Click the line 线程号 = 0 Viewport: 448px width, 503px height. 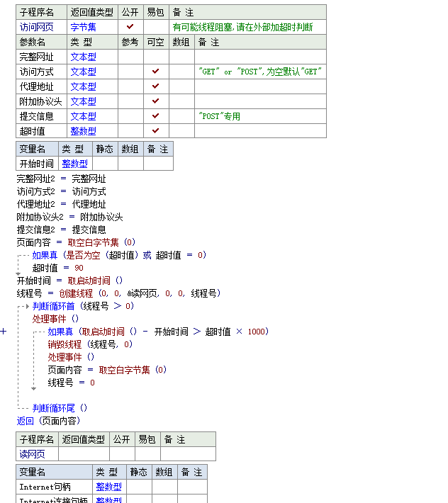72,383
